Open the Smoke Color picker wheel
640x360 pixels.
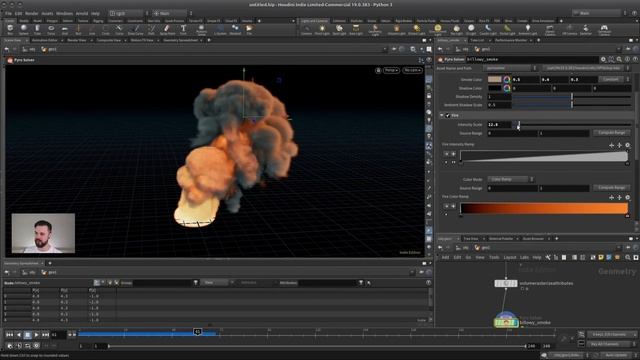pos(507,79)
